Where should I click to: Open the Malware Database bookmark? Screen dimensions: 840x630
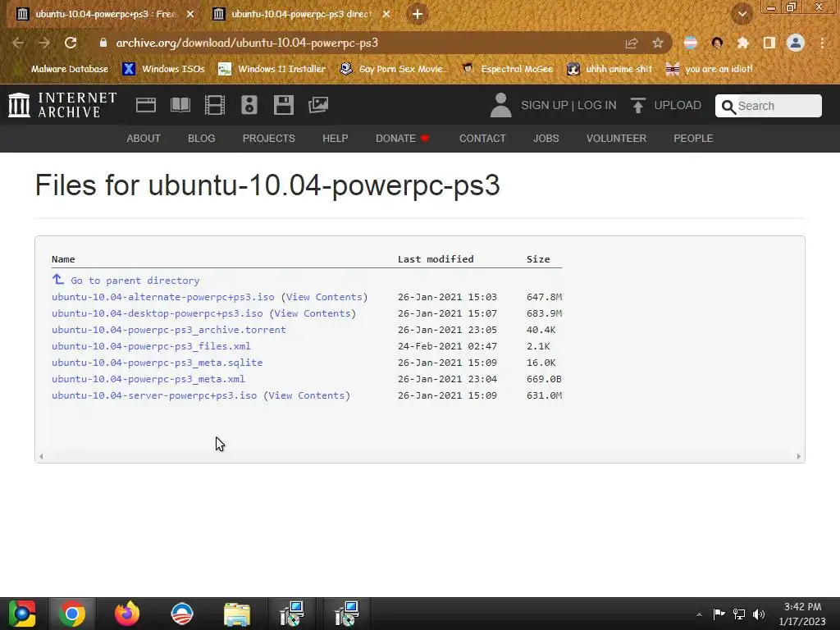pos(63,69)
